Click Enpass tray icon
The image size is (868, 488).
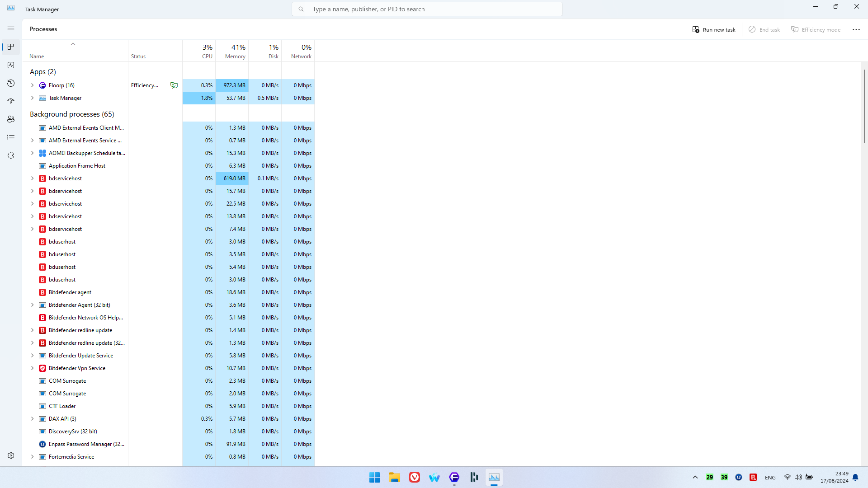pyautogui.click(x=739, y=477)
